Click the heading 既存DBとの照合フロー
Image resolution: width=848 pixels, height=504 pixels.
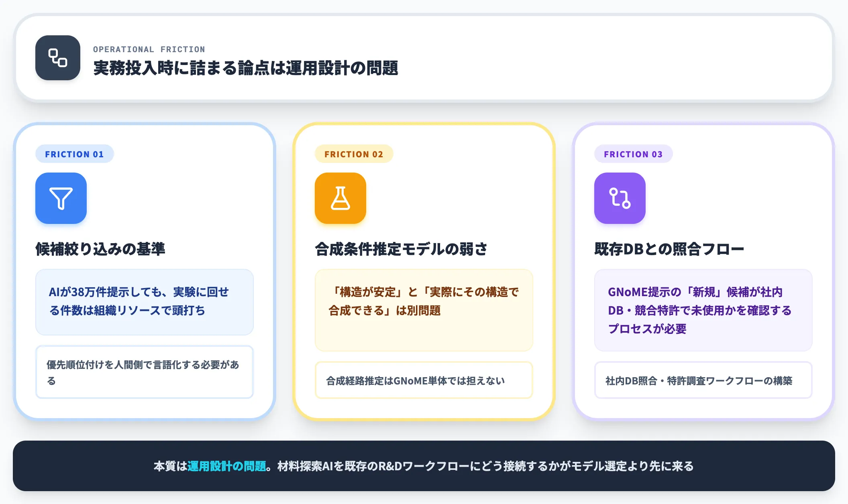click(669, 249)
